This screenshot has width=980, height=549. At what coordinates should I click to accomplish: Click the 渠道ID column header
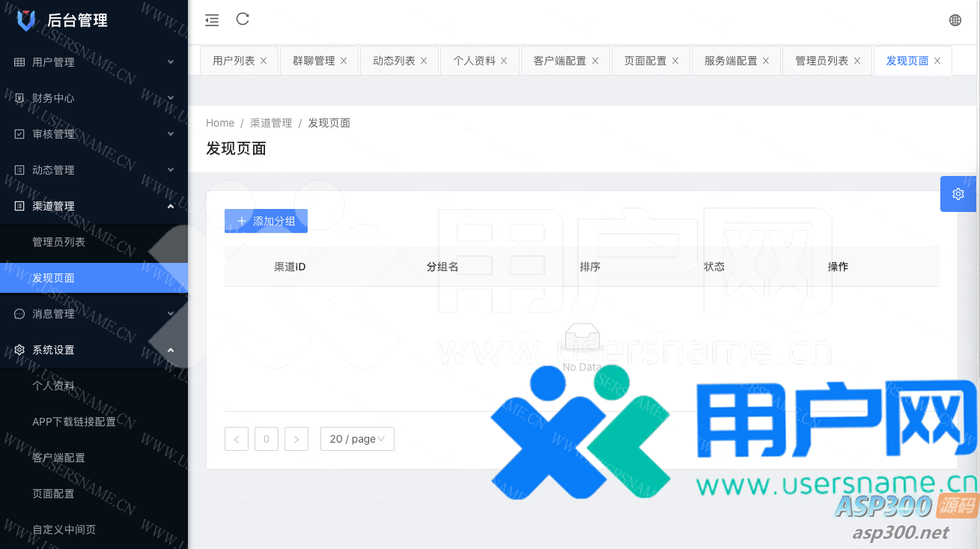(x=290, y=267)
